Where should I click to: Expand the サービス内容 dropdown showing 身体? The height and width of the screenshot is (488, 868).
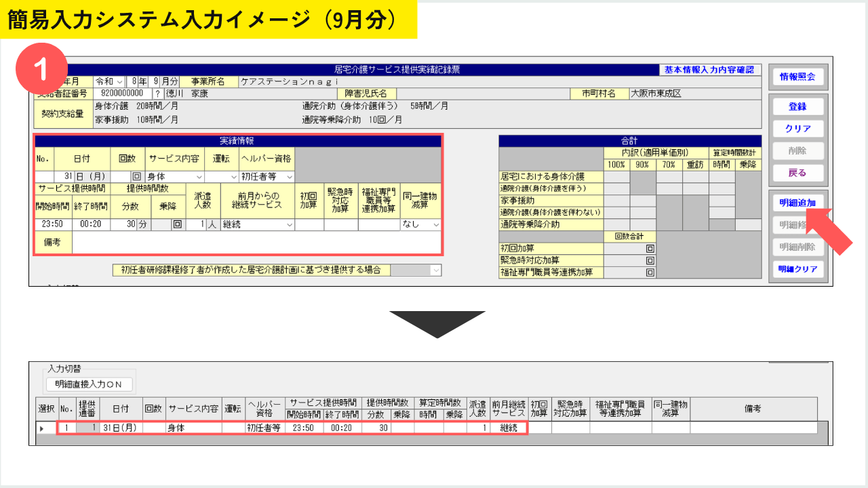pyautogui.click(x=174, y=176)
